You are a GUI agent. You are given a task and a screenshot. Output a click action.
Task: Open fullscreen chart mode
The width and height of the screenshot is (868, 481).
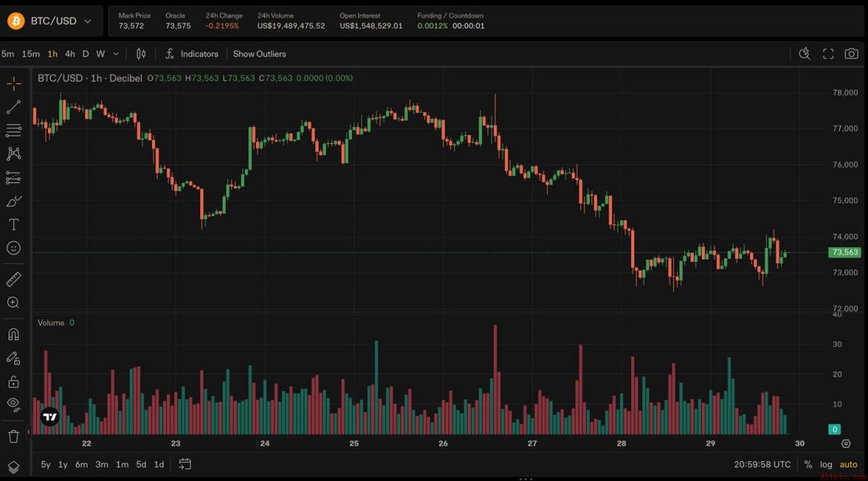(828, 54)
